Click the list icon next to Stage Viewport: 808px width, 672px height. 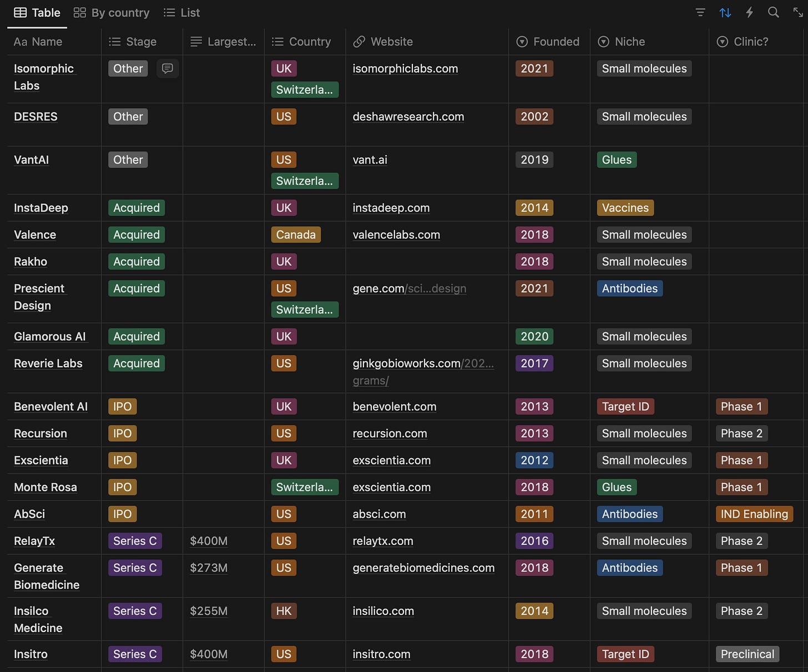click(115, 41)
